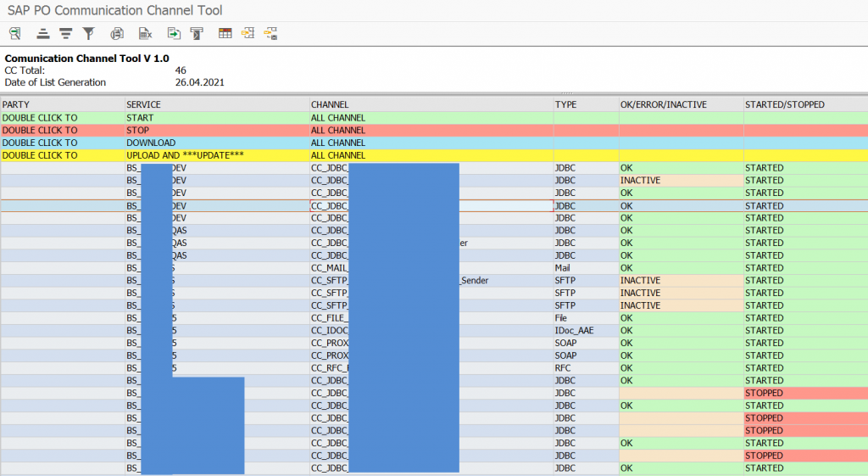Screen dimensions: 868x476
Task: Click the send/mail recipient toolbar icon
Action: 197,33
